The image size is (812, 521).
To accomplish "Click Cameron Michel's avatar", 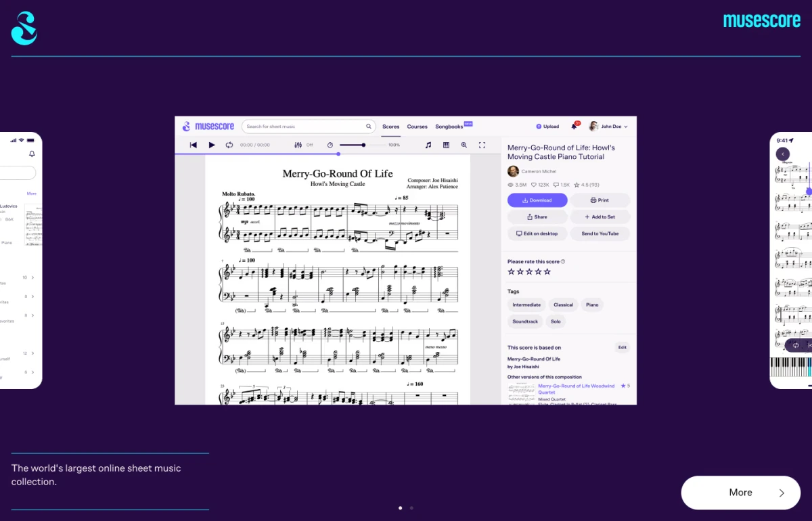I will [x=514, y=171].
